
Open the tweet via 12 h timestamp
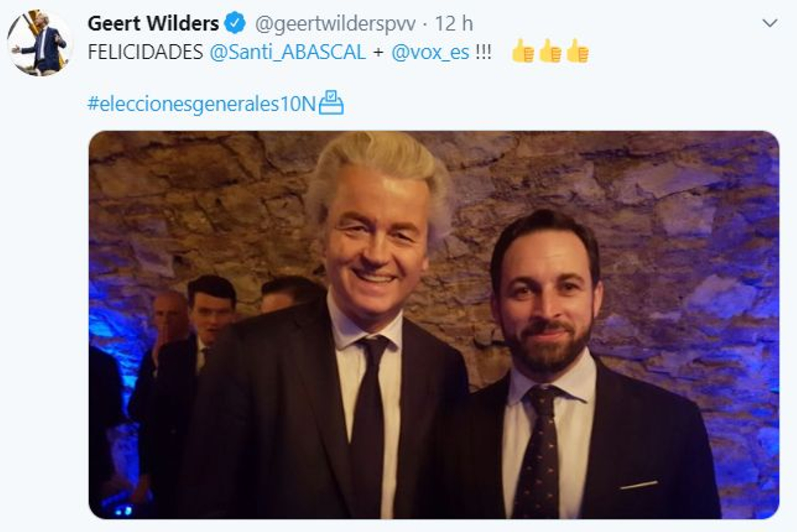(x=454, y=23)
